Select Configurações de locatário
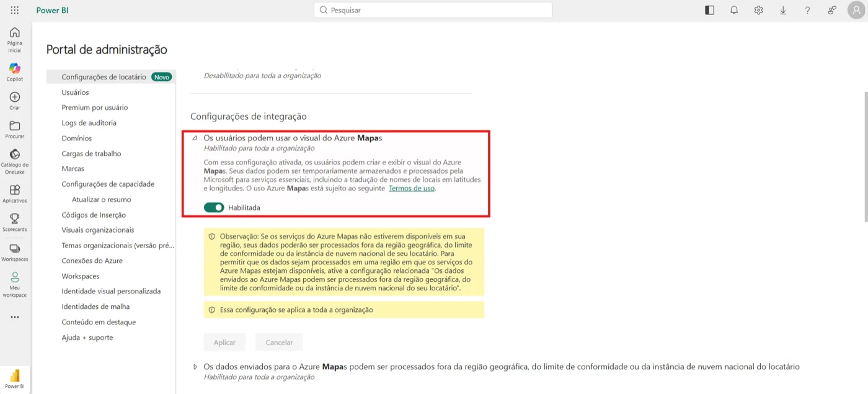The height and width of the screenshot is (394, 868). (112, 77)
